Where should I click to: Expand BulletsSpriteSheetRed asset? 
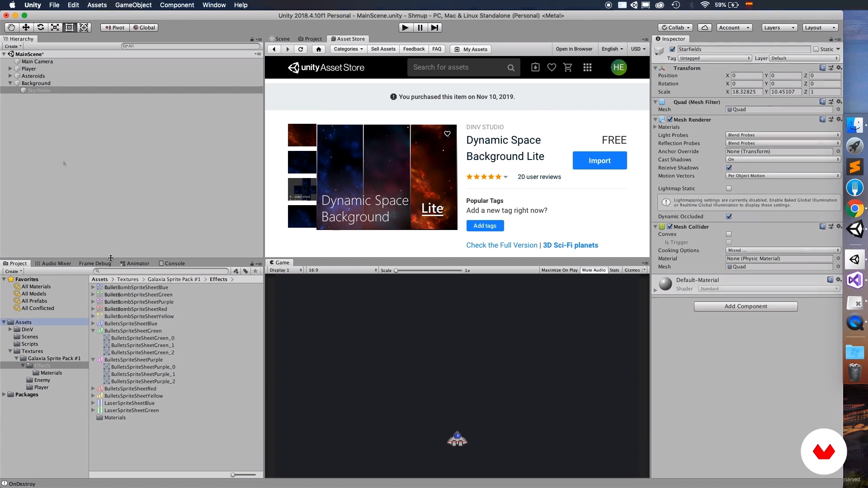coord(93,389)
